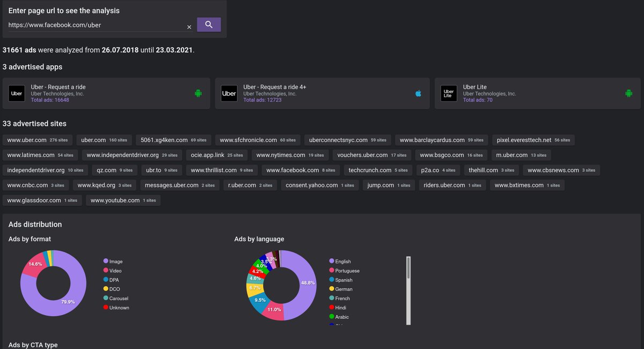Toggle Carousel in the format legend
This screenshot has height=349, width=644.
point(116,298)
